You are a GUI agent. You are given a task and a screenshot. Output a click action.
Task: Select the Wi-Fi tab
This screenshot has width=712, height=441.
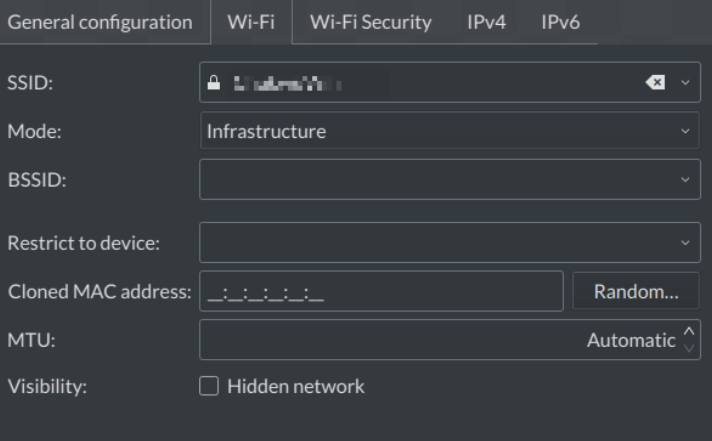coord(251,22)
